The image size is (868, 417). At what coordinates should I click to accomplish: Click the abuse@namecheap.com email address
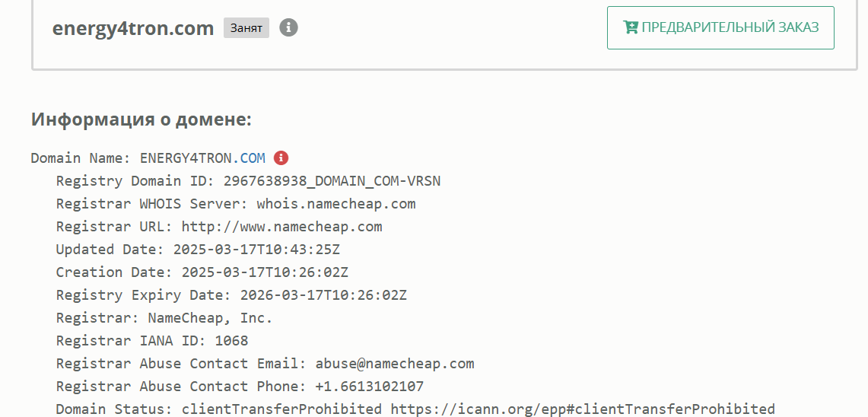[395, 364]
